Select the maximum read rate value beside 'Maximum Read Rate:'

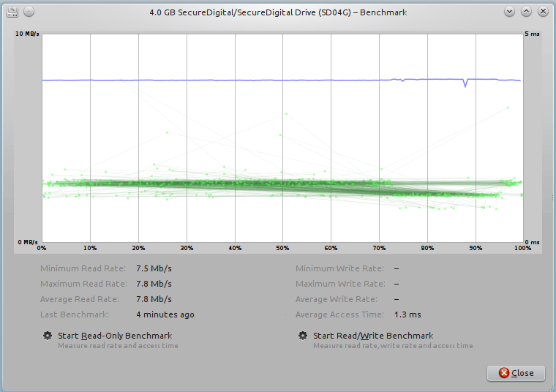pos(154,284)
